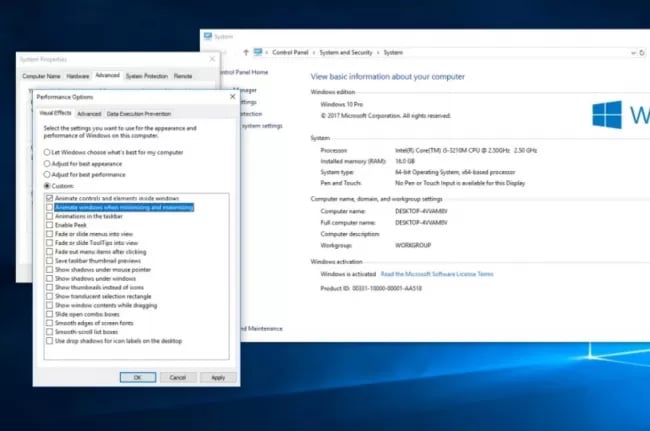The width and height of the screenshot is (650, 431).
Task: Click the Windows 10 Pro edition text
Action: coord(342,104)
